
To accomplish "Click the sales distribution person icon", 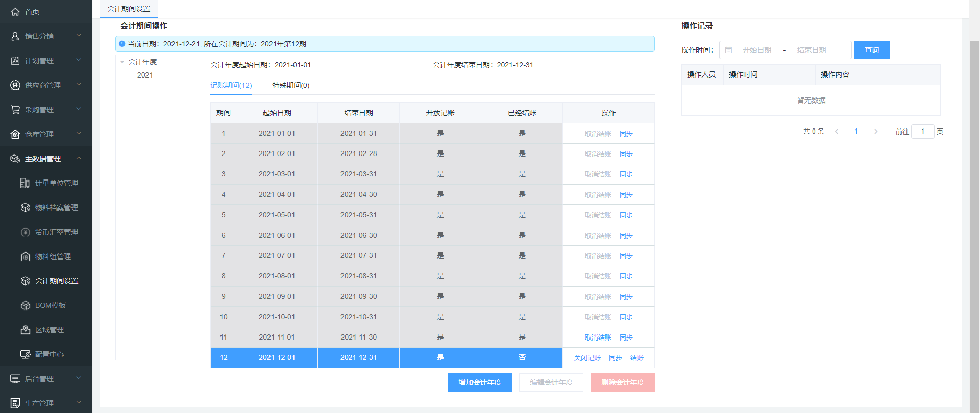I will pyautogui.click(x=15, y=36).
